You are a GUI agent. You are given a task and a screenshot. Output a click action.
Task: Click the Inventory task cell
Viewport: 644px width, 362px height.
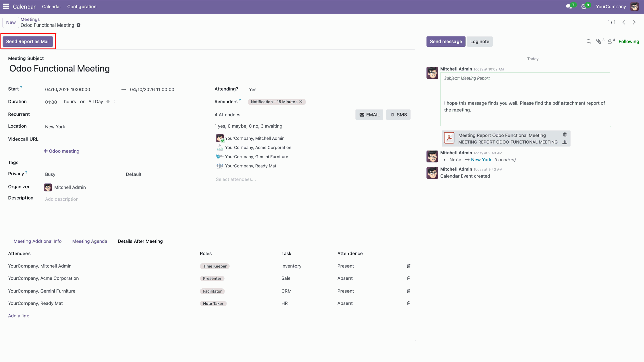coord(291,266)
